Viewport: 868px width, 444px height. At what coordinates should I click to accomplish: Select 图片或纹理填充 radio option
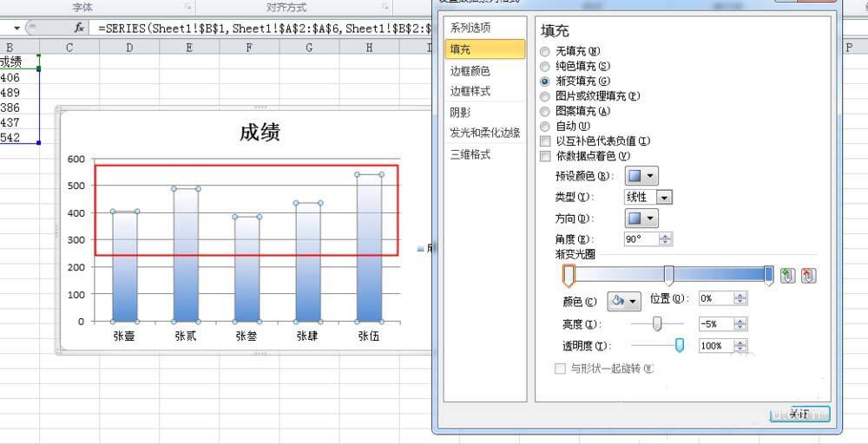[545, 96]
